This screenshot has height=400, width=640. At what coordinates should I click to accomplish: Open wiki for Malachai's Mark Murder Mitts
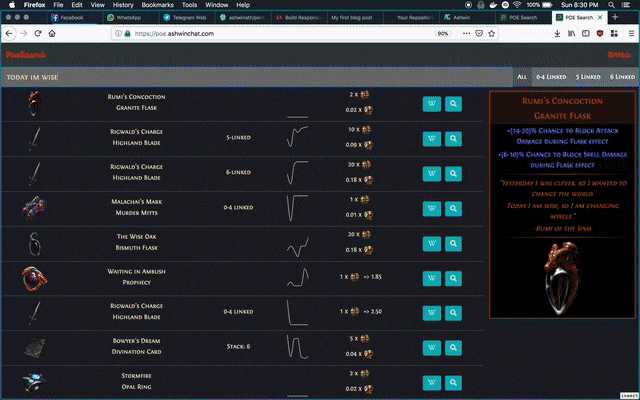point(432,209)
